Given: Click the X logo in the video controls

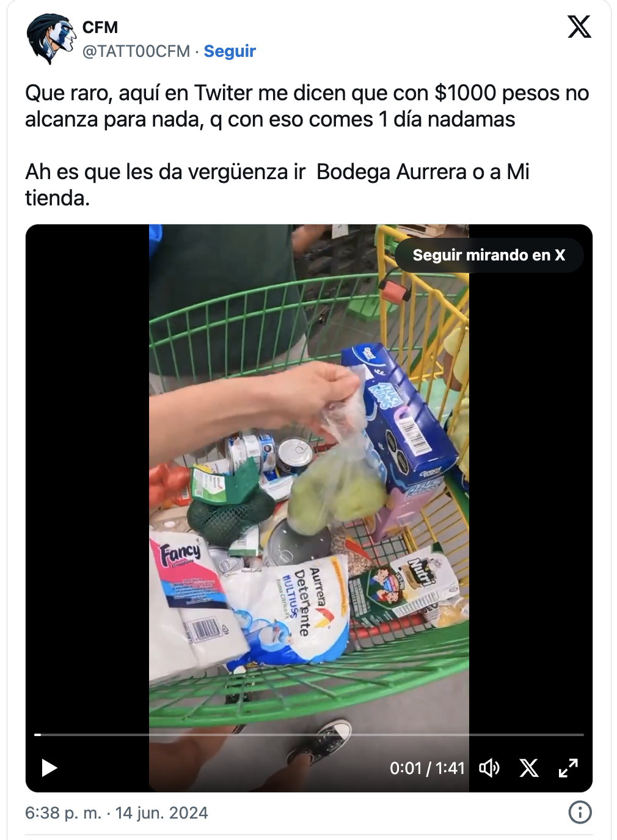Looking at the screenshot, I should point(529,768).
